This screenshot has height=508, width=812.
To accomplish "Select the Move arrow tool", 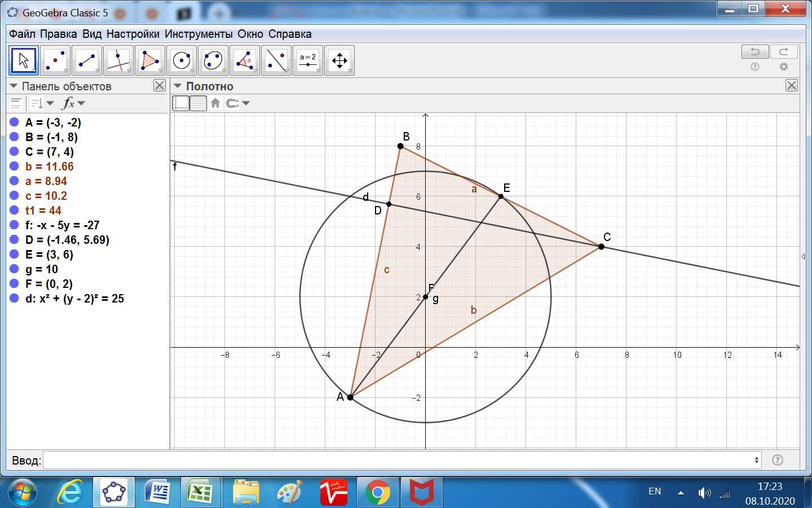I will pos(24,60).
